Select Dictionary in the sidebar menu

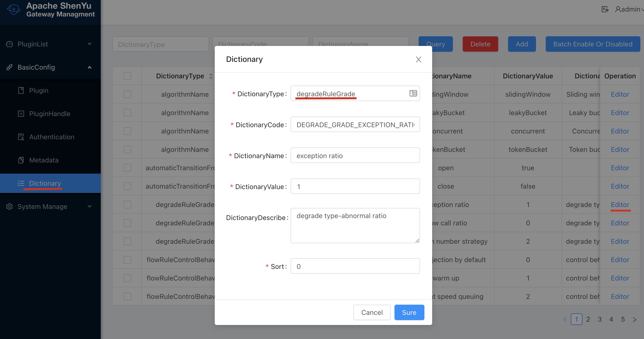(44, 183)
